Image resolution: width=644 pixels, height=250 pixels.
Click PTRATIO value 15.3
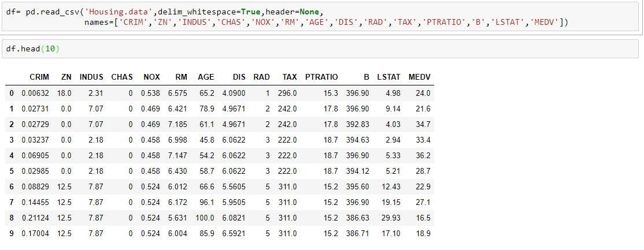pos(331,93)
